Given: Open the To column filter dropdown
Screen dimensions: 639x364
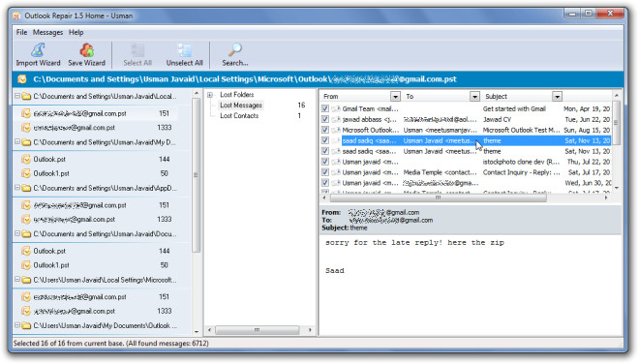Looking at the screenshot, I should tap(474, 96).
